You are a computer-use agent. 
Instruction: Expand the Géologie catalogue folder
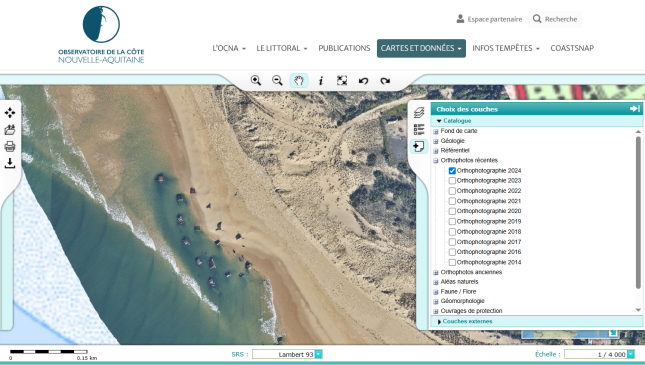pyautogui.click(x=436, y=141)
